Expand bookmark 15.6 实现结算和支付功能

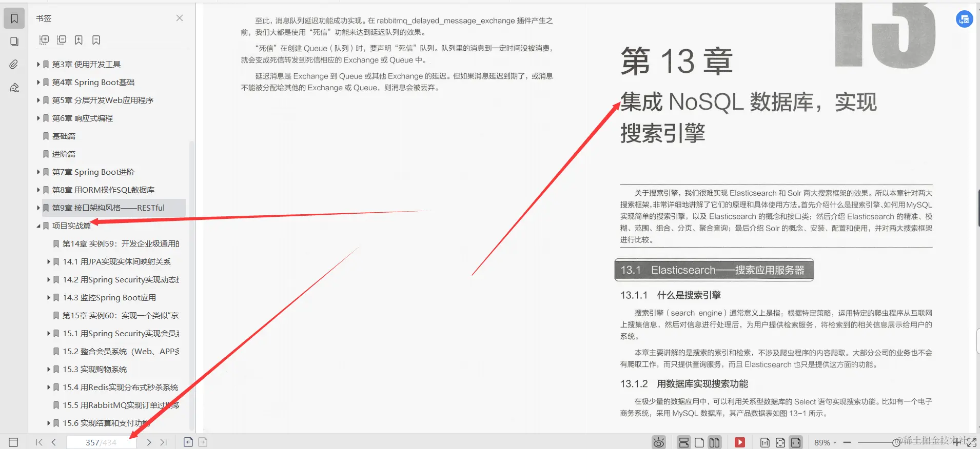[49, 423]
